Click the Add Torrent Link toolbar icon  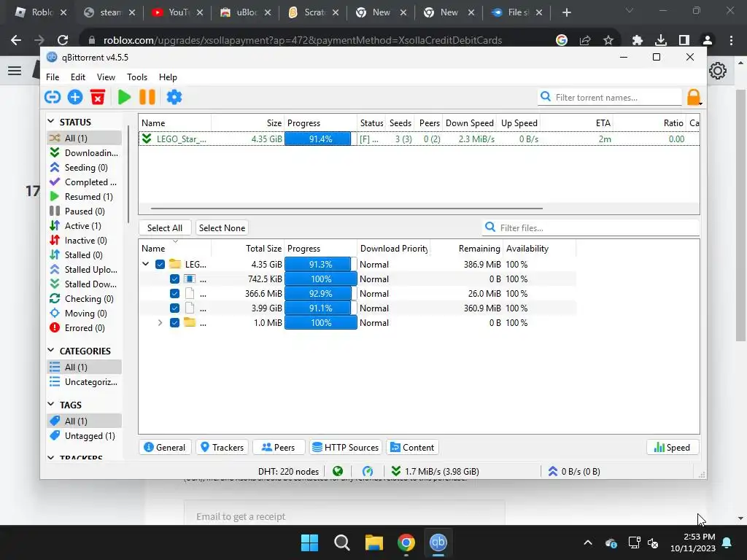coord(53,97)
